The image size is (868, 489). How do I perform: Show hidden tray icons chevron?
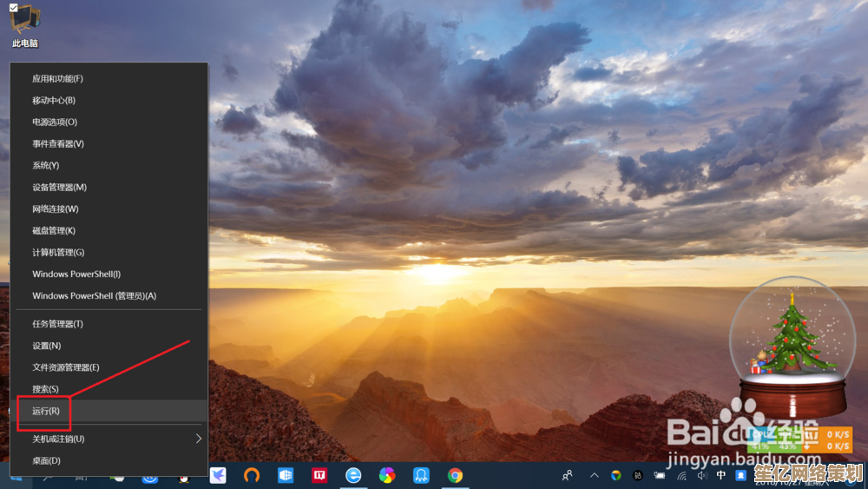595,475
